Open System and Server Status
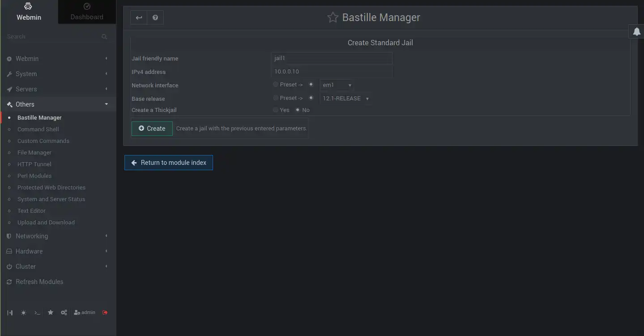The height and width of the screenshot is (336, 644). click(x=51, y=199)
